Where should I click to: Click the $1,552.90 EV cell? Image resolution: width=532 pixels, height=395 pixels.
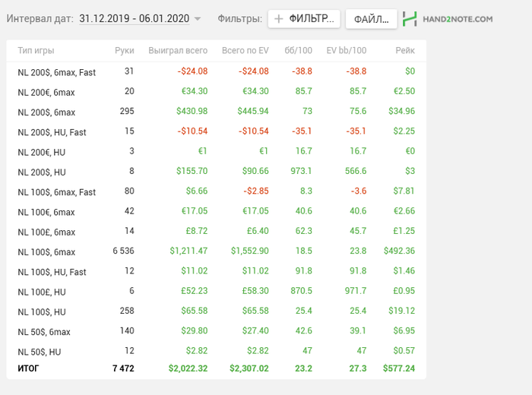tap(250, 251)
